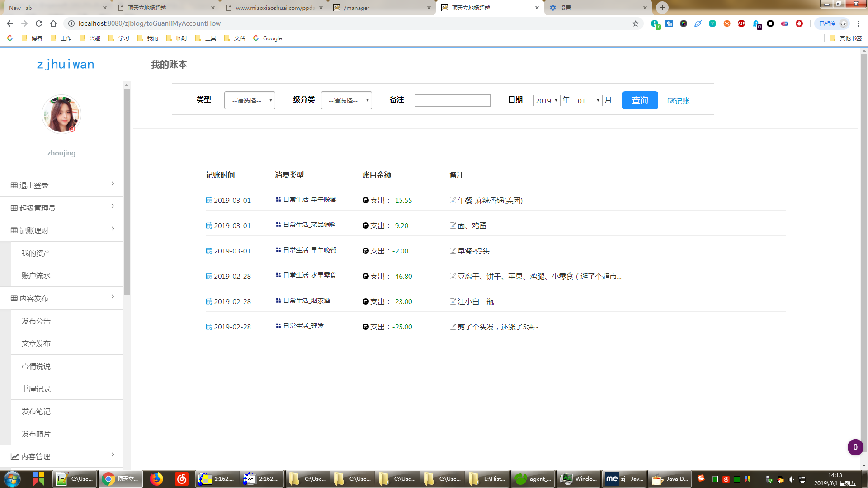This screenshot has width=868, height=488.
Task: Click the edit note icon for 午餐-麻辣香锅(美团)
Action: pos(453,200)
